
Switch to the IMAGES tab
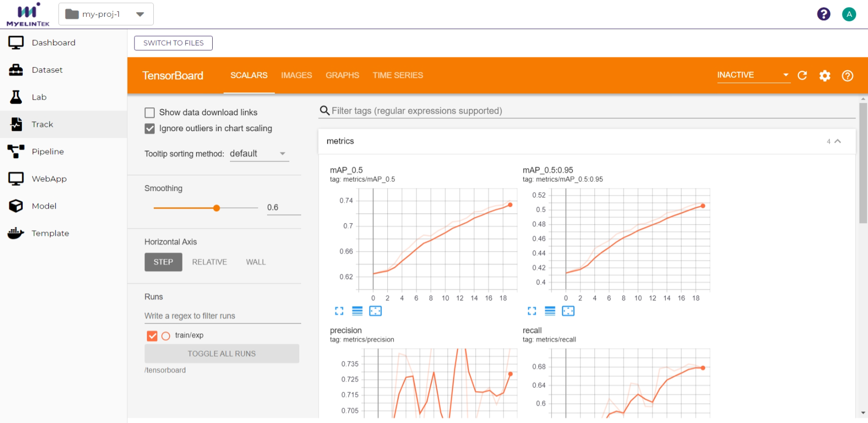tap(296, 75)
